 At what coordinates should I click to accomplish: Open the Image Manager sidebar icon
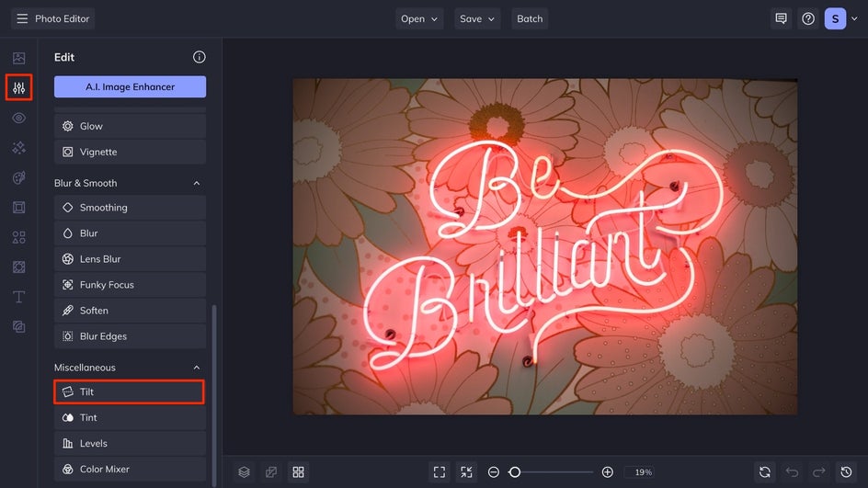[18, 58]
